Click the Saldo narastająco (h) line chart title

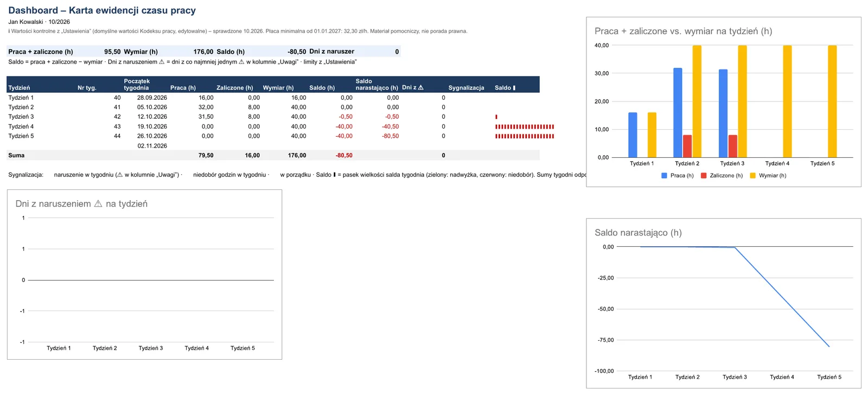[x=638, y=233]
